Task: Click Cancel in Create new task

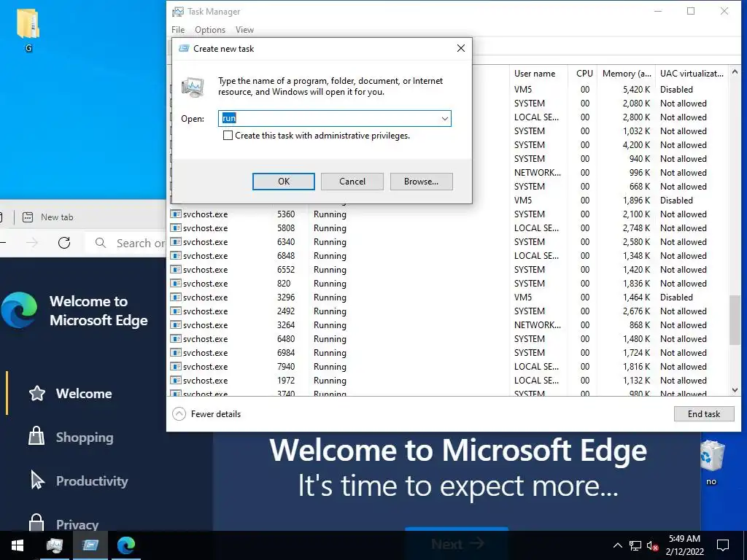Action: (x=352, y=182)
